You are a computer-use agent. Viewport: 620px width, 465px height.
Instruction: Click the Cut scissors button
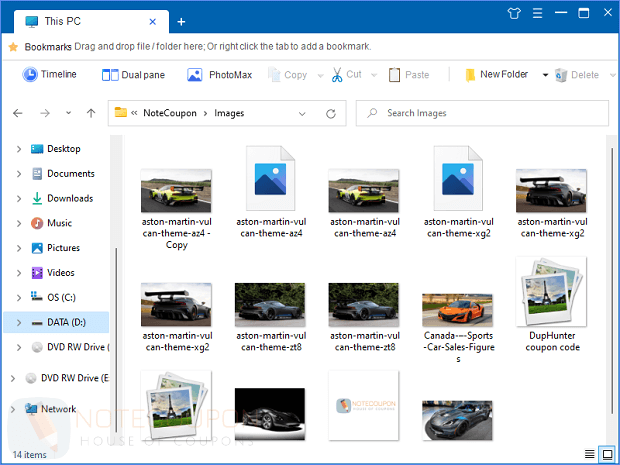tap(346, 74)
